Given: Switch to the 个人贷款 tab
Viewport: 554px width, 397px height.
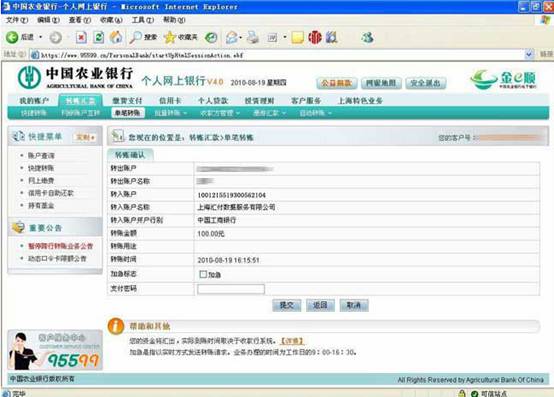Looking at the screenshot, I should [213, 101].
